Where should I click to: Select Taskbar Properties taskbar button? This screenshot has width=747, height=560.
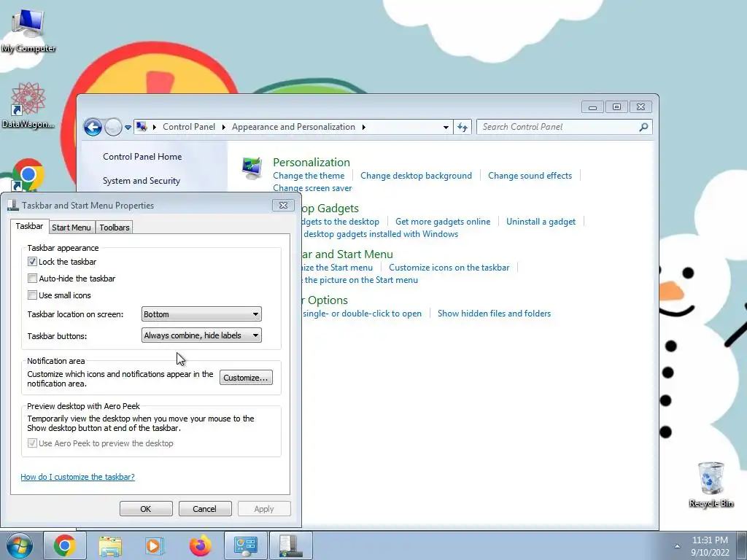tap(291, 545)
